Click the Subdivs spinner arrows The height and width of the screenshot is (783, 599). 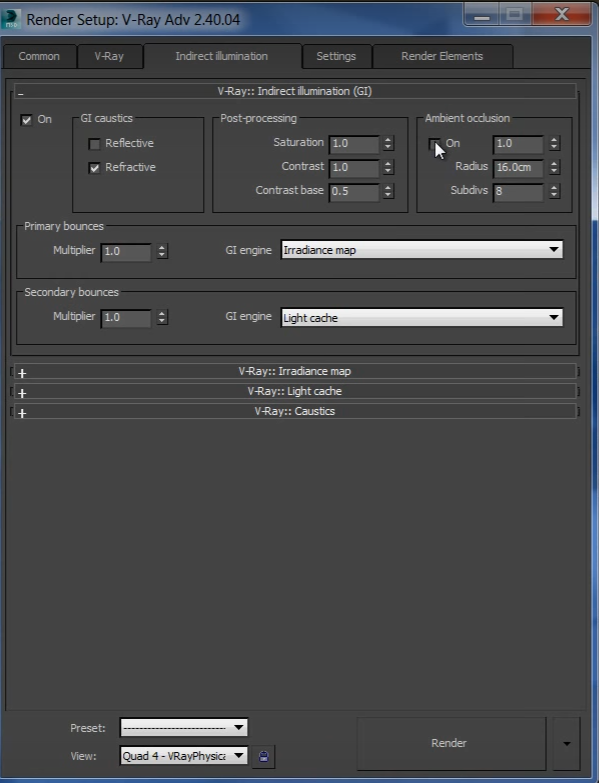coord(554,191)
